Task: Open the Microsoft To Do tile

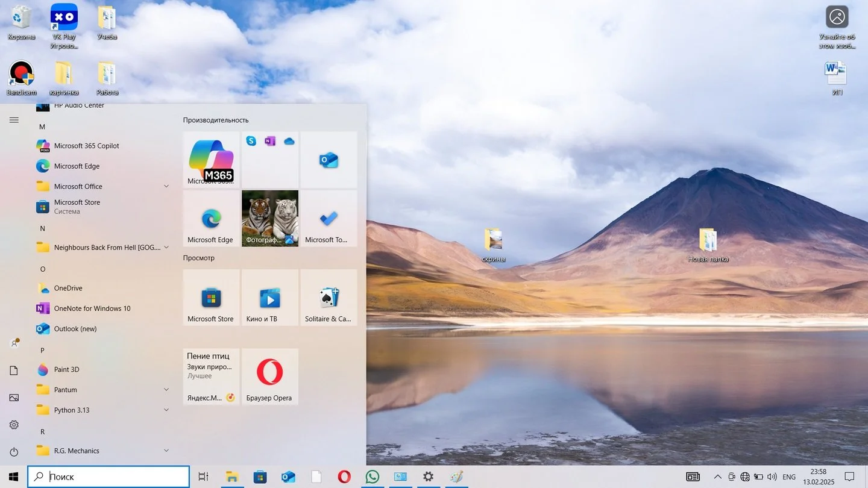Action: tap(329, 219)
